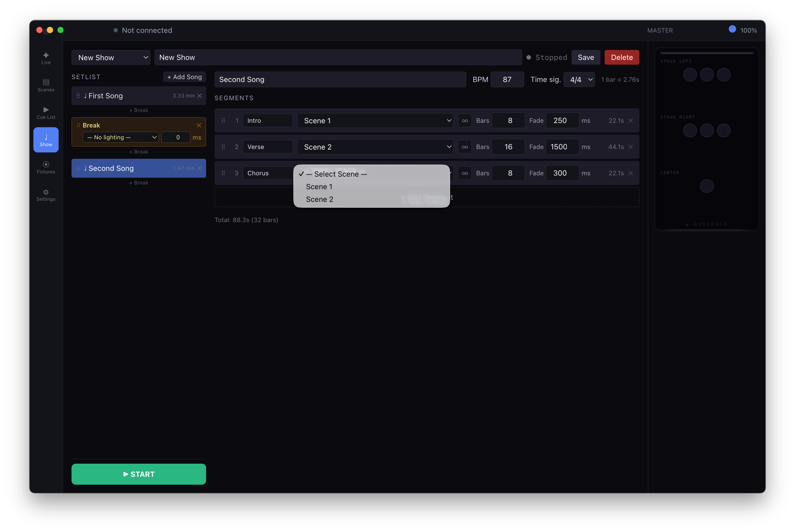Click the red Delete button
The height and width of the screenshot is (532, 795).
621,57
